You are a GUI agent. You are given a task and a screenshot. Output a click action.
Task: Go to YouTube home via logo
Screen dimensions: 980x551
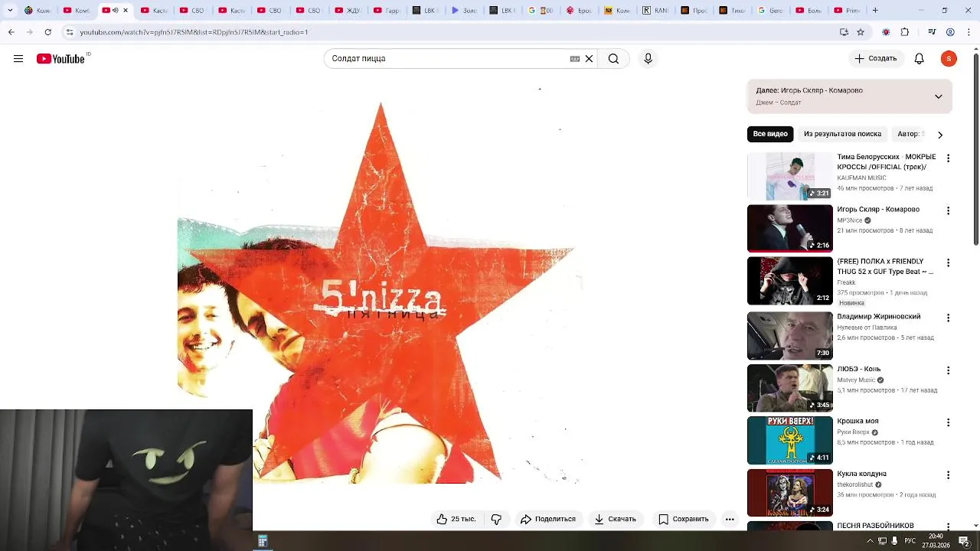pyautogui.click(x=60, y=59)
